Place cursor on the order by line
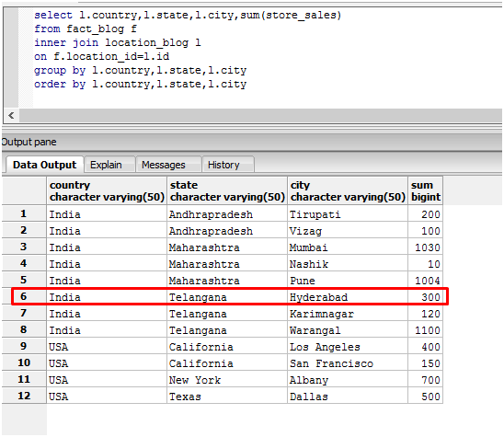 [140, 85]
